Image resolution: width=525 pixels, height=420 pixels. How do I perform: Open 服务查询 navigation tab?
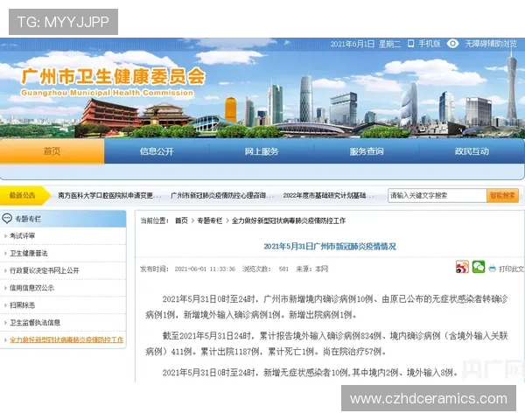(x=367, y=151)
